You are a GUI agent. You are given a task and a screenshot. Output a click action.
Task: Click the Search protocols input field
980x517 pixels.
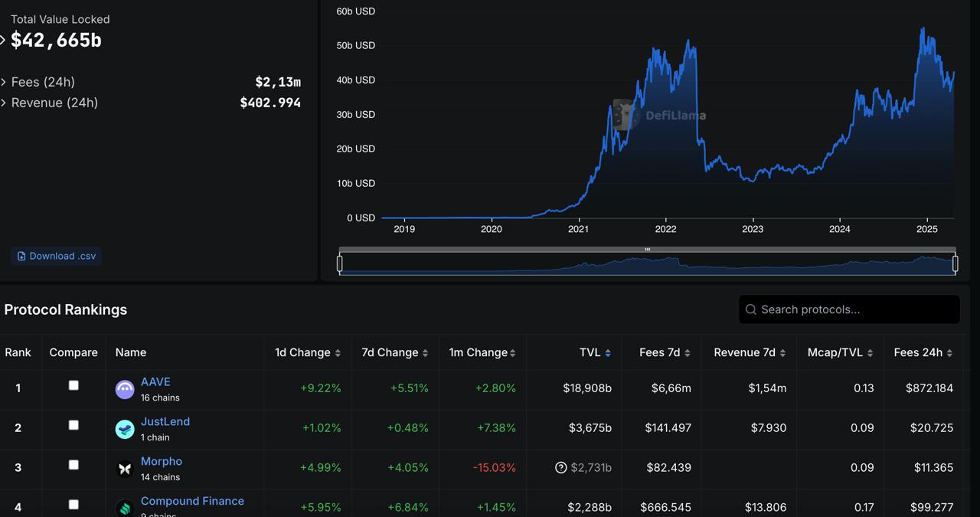click(849, 309)
